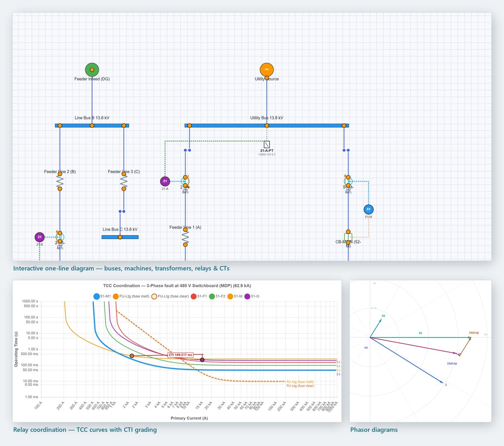This screenshot has width=504, height=446.
Task: Click the 21-B current transformer symbol
Action: coord(60,237)
